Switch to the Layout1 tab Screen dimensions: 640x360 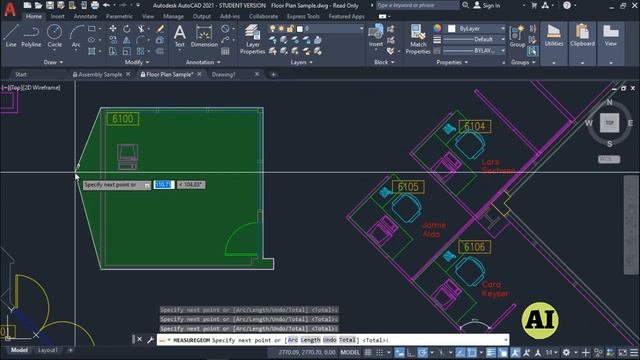point(47,350)
